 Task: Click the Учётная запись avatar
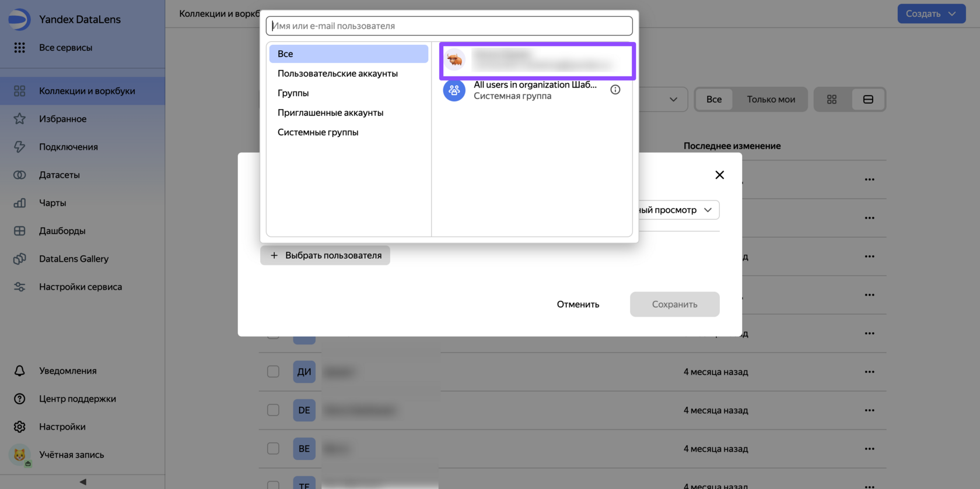click(x=19, y=455)
